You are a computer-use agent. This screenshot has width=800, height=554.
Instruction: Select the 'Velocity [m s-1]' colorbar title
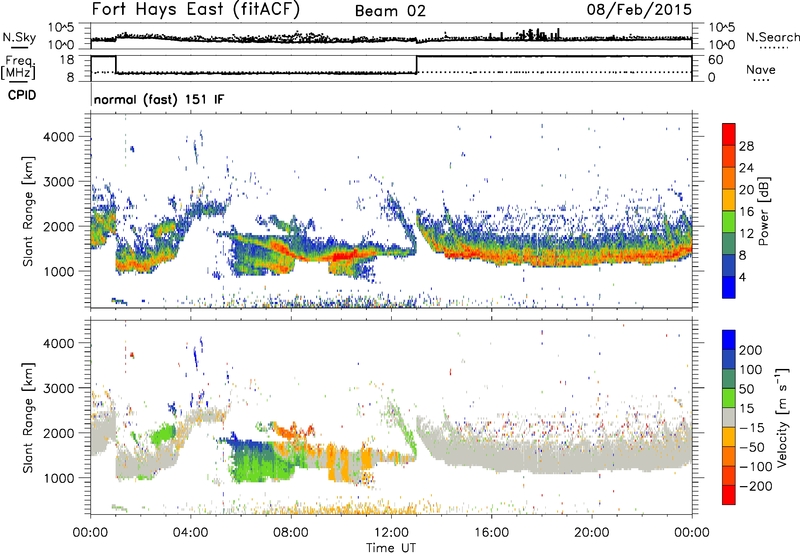783,417
